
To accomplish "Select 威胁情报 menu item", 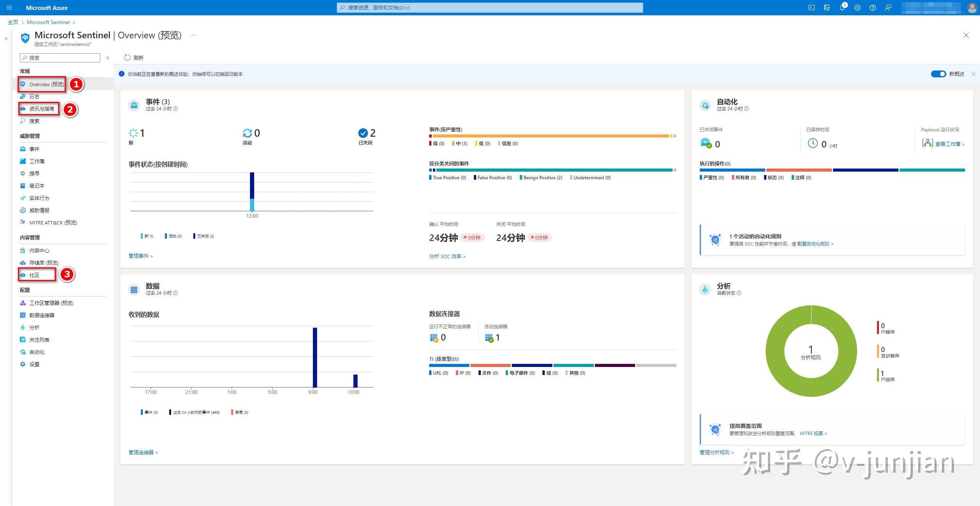I will tap(39, 210).
